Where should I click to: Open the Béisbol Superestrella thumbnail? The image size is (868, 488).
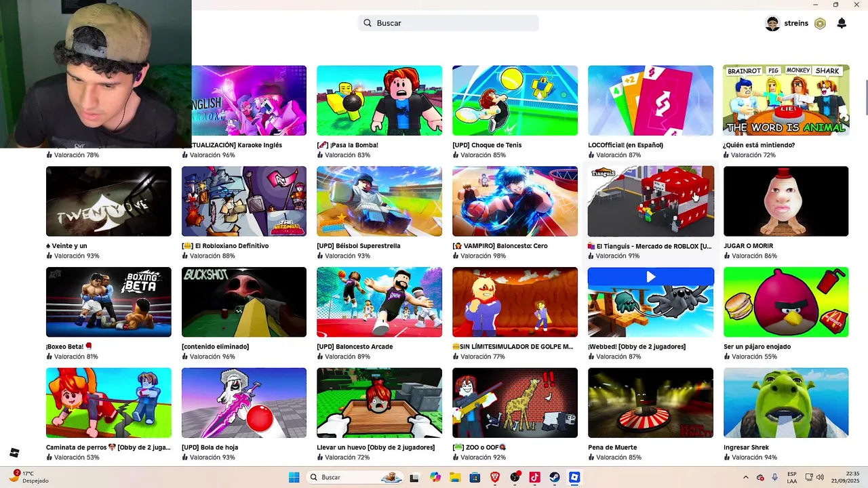pyautogui.click(x=379, y=201)
